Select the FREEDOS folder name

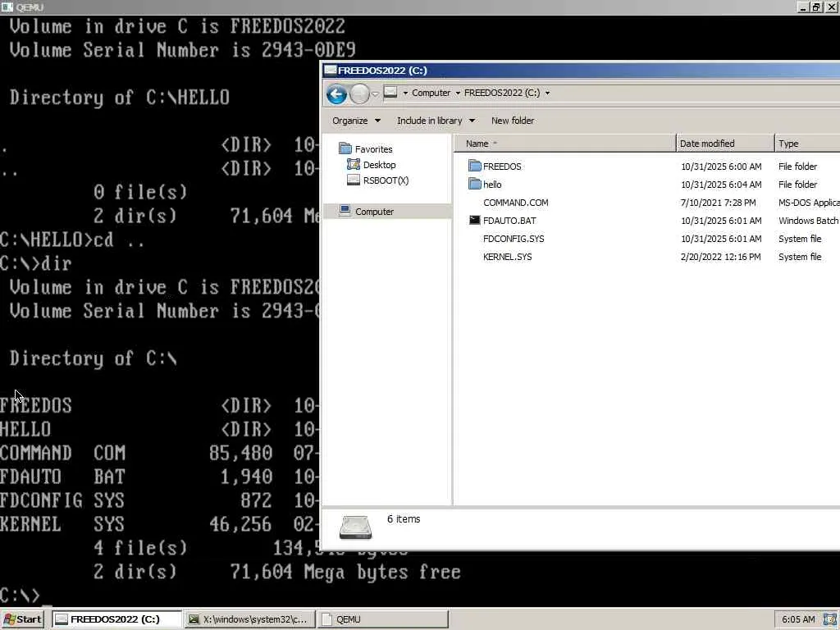coord(502,167)
